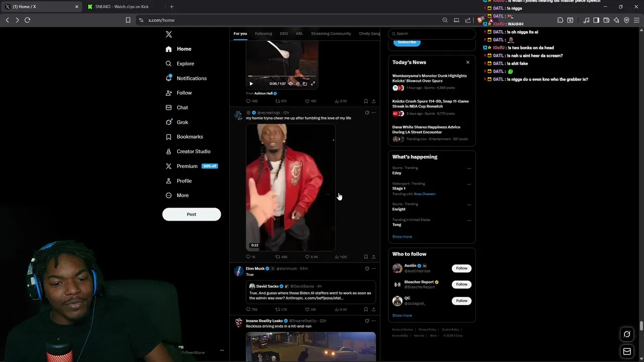Repost Elon Musk post with 1.7K reposts
The height and width of the screenshot is (362, 644).
point(281,310)
